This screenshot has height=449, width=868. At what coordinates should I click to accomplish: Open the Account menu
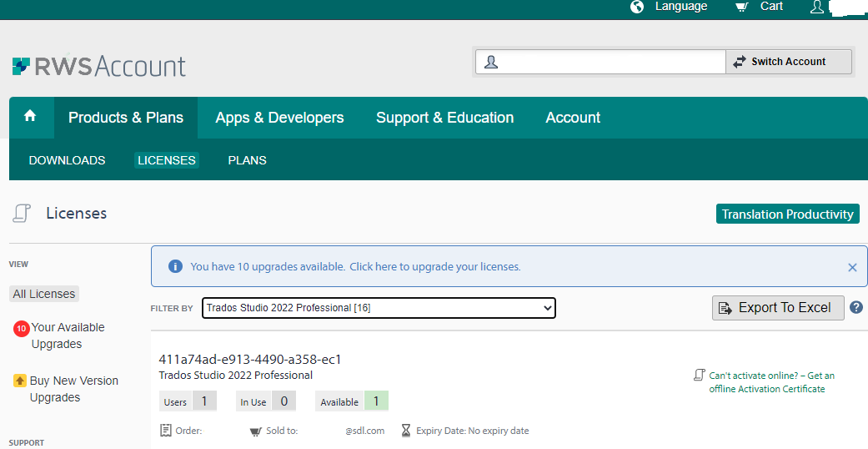[x=573, y=118]
